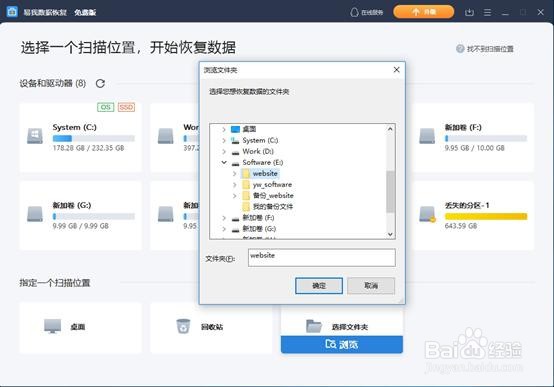Select the 丢失的分区-1 drive icon
The width and height of the screenshot is (554, 387).
[427, 214]
